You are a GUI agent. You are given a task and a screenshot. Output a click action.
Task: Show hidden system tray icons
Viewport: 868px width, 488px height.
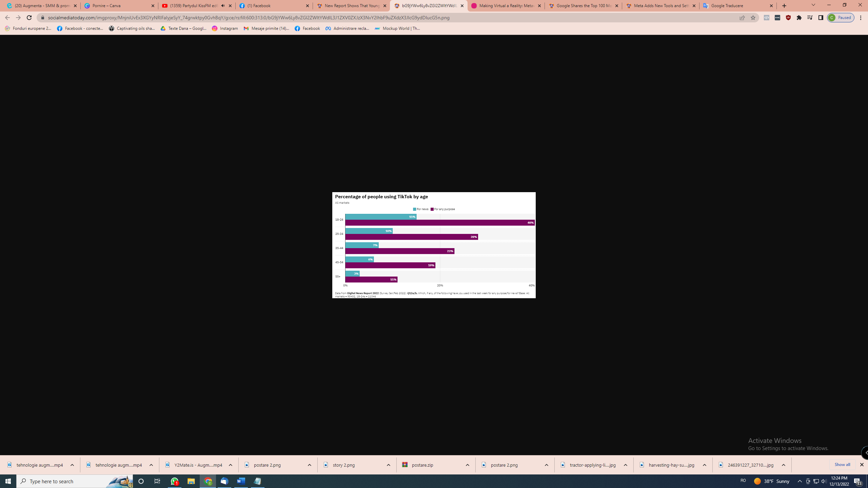click(800, 481)
